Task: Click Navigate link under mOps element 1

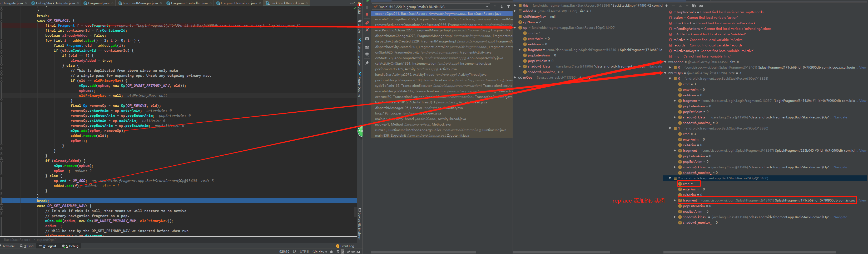Action: pos(840,167)
